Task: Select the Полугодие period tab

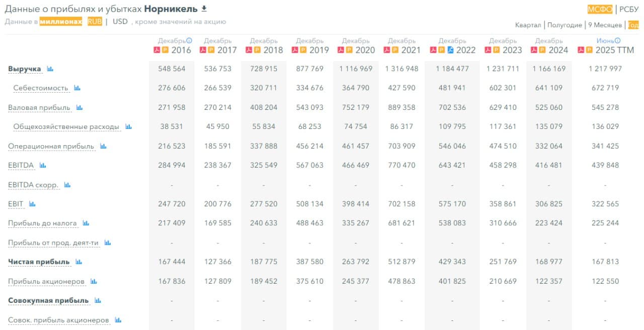Action: (x=565, y=25)
